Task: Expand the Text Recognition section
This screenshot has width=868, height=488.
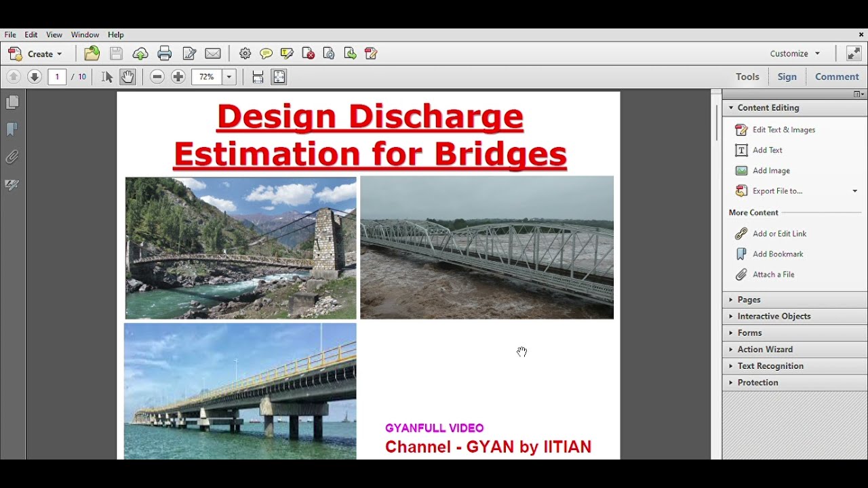Action: pos(795,366)
